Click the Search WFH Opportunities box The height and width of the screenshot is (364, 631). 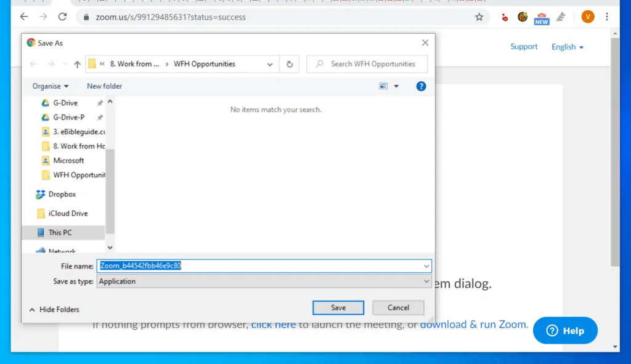pyautogui.click(x=367, y=64)
